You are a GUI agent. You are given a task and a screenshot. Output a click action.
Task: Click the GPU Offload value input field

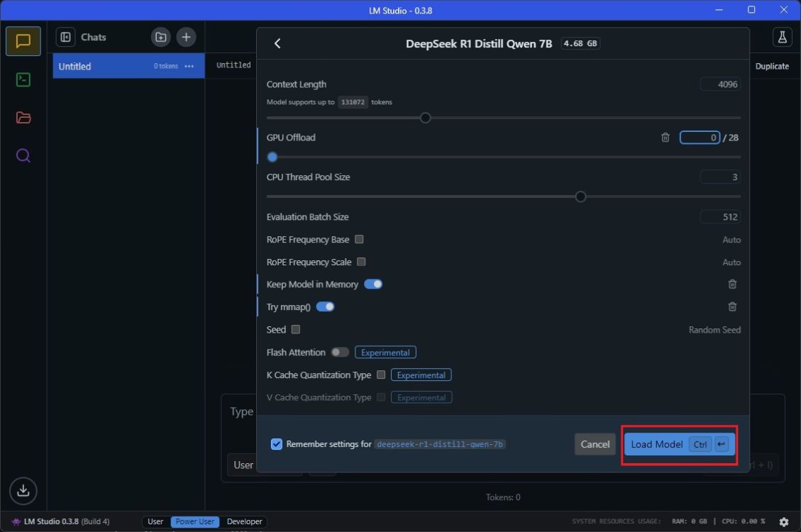(699, 137)
